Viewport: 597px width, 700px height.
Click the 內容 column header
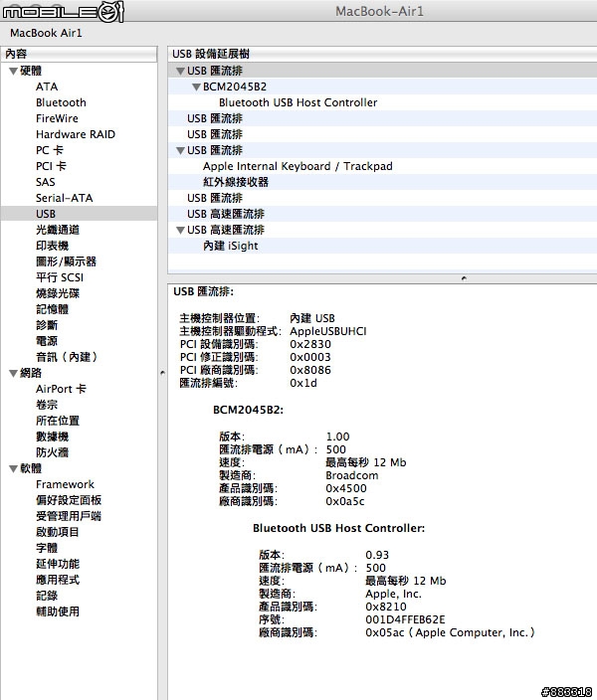pos(79,54)
